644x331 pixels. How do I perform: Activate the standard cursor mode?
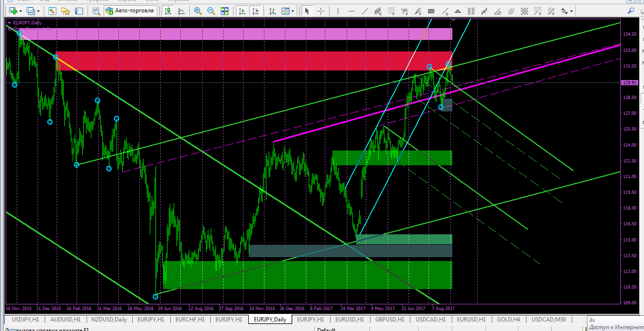click(307, 10)
